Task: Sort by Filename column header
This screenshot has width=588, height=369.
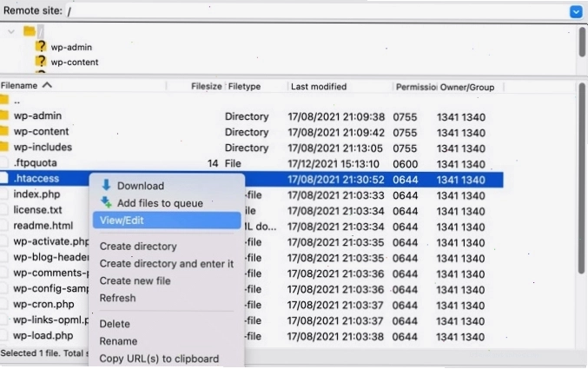Action: (x=19, y=86)
